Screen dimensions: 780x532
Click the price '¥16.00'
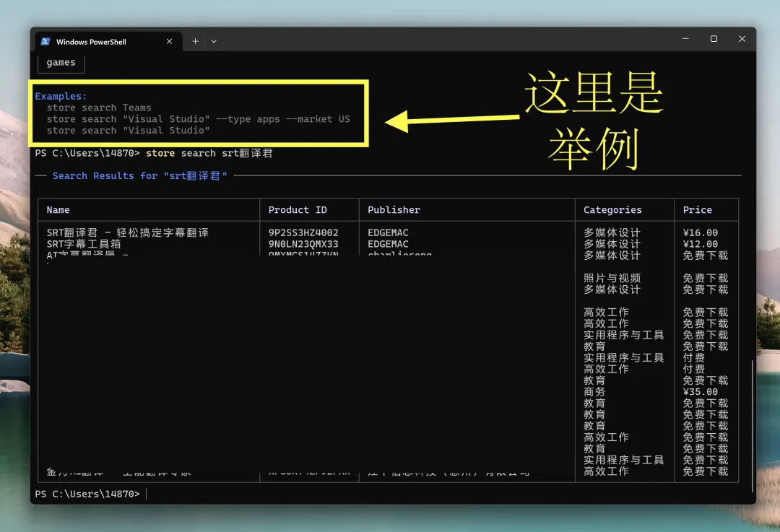tap(700, 232)
